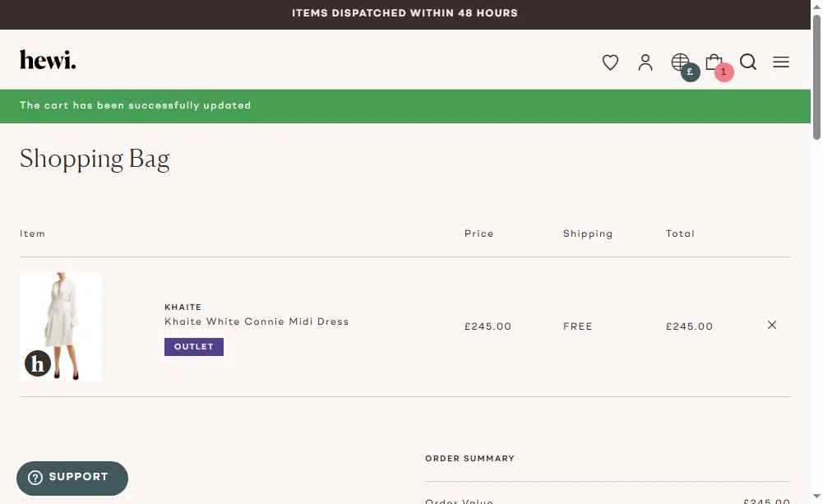The width and height of the screenshot is (823, 504).
Task: Open the Khaite White Connie Midi Dress link
Action: [x=257, y=321]
